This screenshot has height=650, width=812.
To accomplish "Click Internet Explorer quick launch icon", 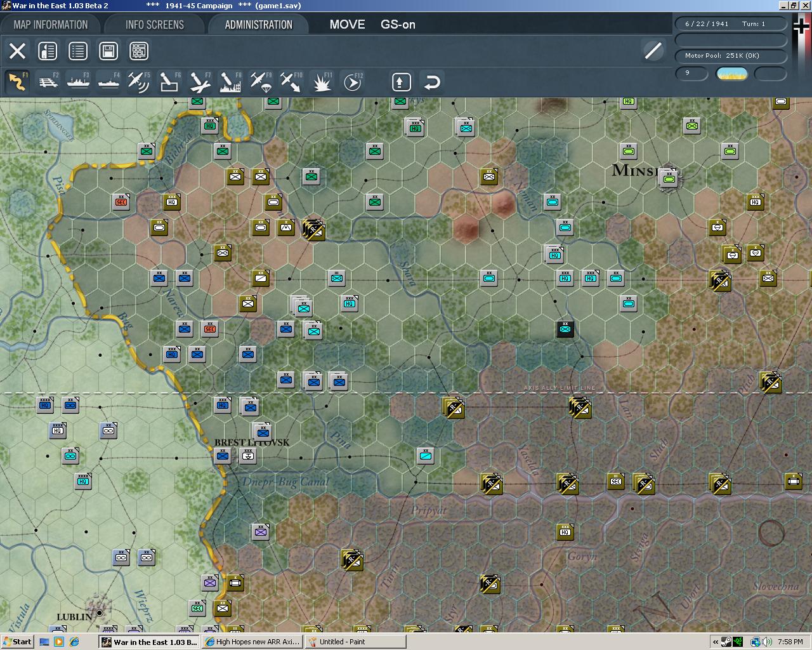I will (x=74, y=642).
